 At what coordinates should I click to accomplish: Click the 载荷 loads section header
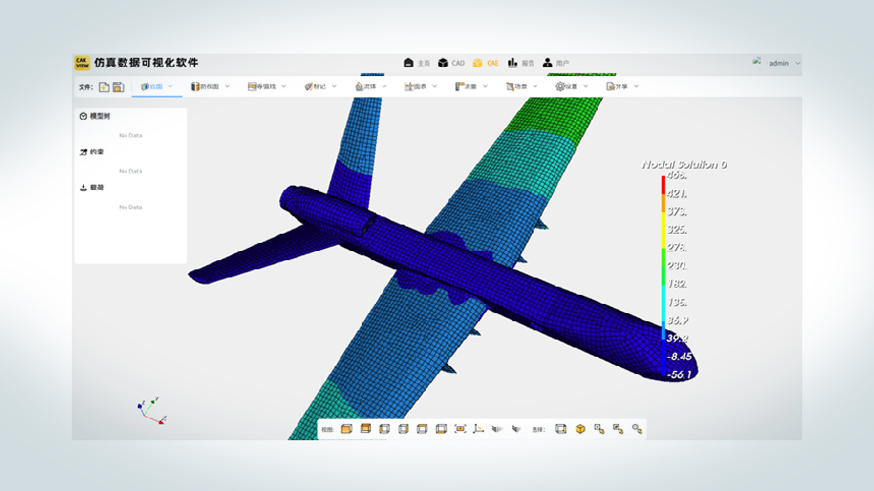(x=91, y=187)
